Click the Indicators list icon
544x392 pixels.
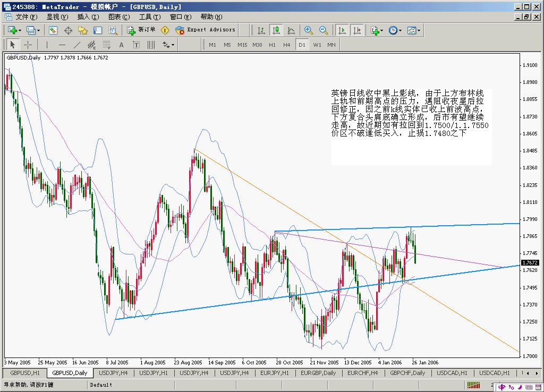click(375, 30)
